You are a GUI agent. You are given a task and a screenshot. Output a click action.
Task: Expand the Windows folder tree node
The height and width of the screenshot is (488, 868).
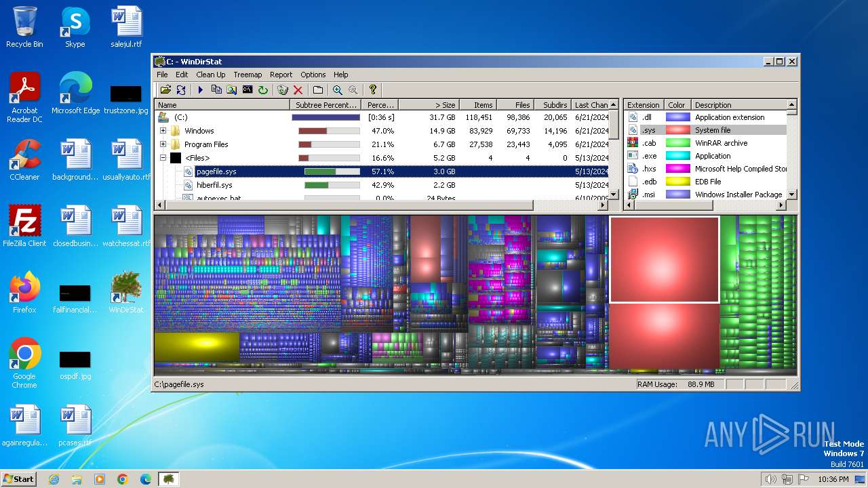(x=163, y=131)
